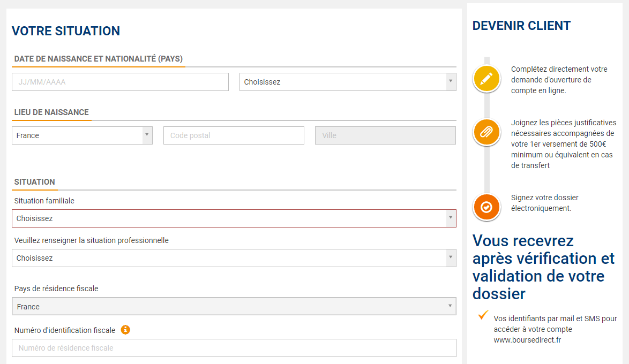Open the nationality Choisissez dropdown
The height and width of the screenshot is (364, 629).
tap(347, 82)
